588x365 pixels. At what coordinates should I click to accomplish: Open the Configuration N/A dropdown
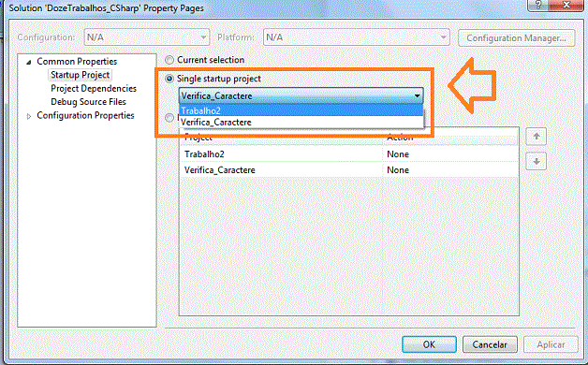tap(147, 37)
